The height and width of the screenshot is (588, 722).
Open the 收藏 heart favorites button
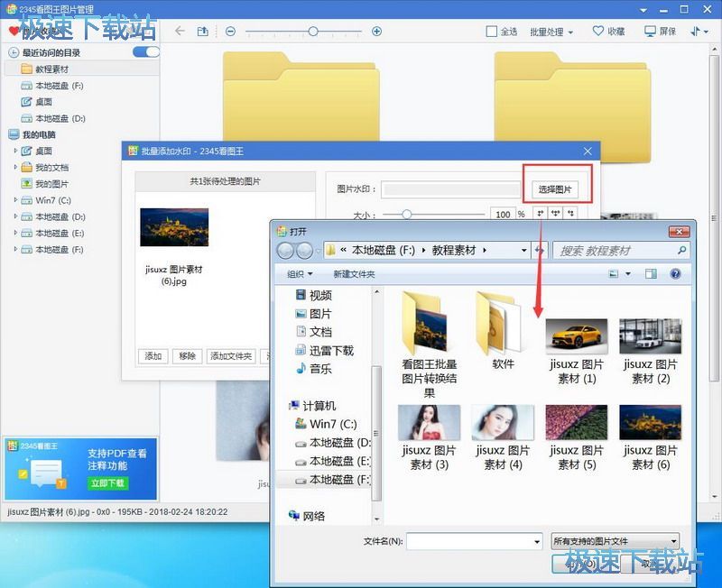click(608, 32)
